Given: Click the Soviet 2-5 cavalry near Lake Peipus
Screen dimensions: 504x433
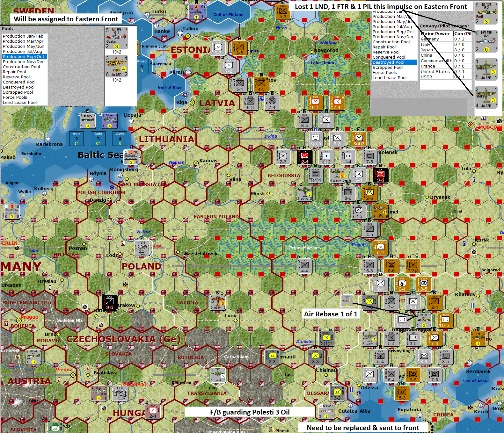Looking at the screenshot, I should (239, 48).
